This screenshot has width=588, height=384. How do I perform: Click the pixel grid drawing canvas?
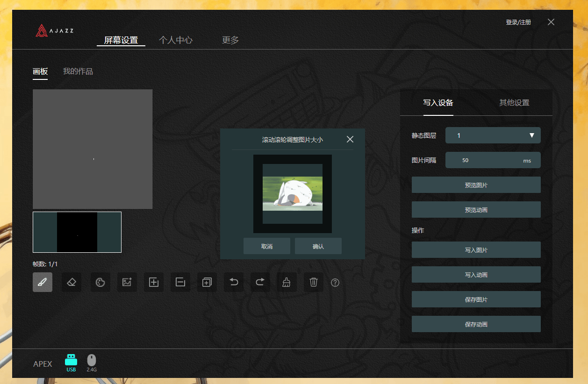pos(93,149)
